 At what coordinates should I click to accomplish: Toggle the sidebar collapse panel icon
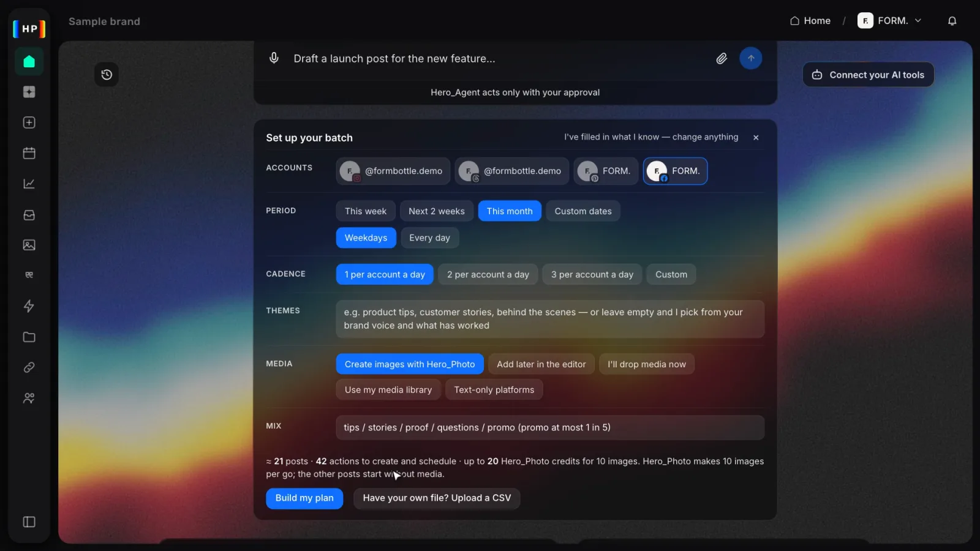point(29,522)
